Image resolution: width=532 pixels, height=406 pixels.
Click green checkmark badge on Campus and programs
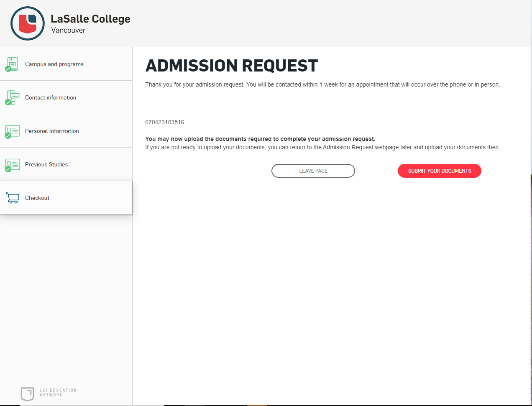click(8, 69)
